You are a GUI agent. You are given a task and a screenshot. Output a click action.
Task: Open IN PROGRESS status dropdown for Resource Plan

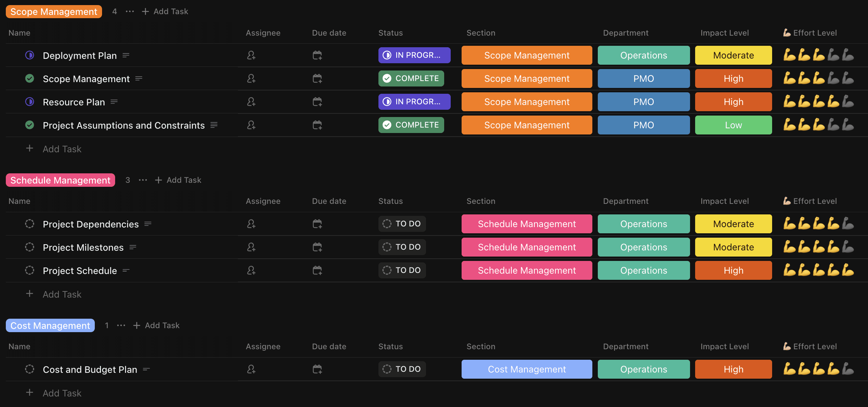click(414, 102)
